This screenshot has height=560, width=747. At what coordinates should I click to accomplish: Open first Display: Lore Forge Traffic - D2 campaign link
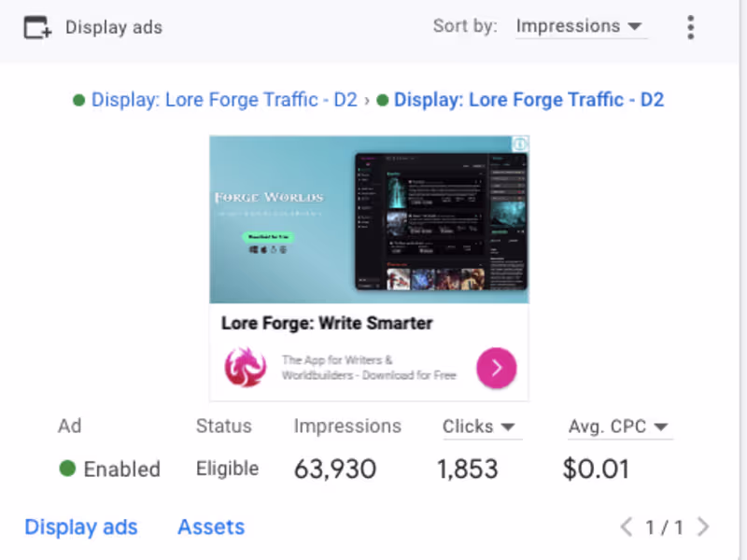point(224,100)
